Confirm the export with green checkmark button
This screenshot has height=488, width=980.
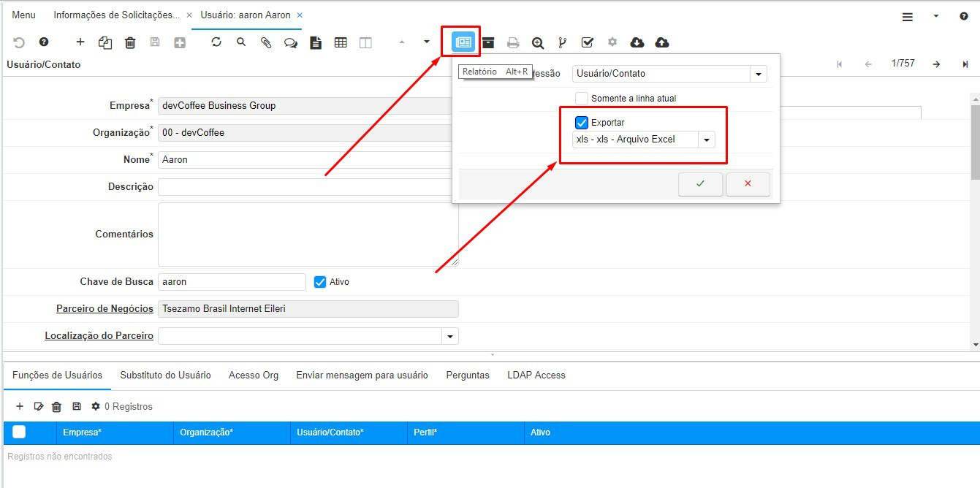pyautogui.click(x=700, y=184)
